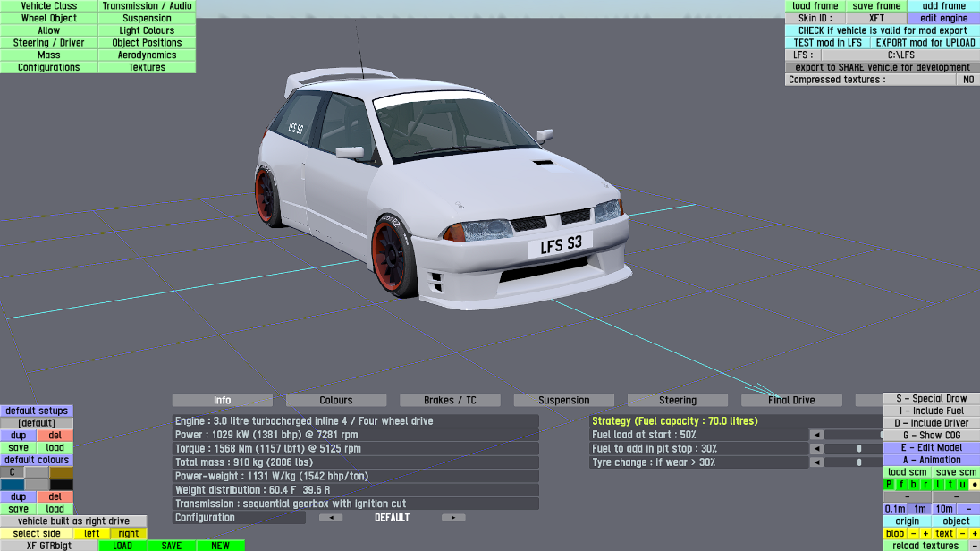Open Object Positions menu
Image resolution: width=980 pixels, height=551 pixels.
coord(147,43)
